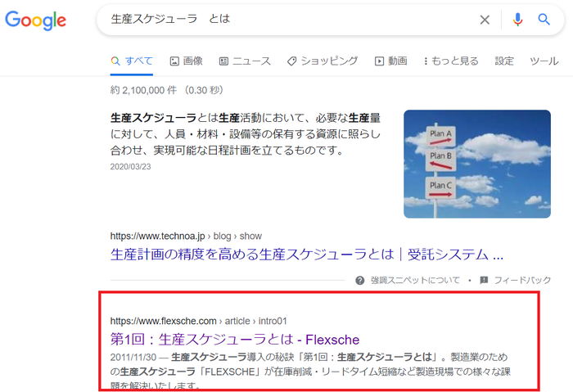Open the ツール options
573x392 pixels.
pyautogui.click(x=544, y=61)
